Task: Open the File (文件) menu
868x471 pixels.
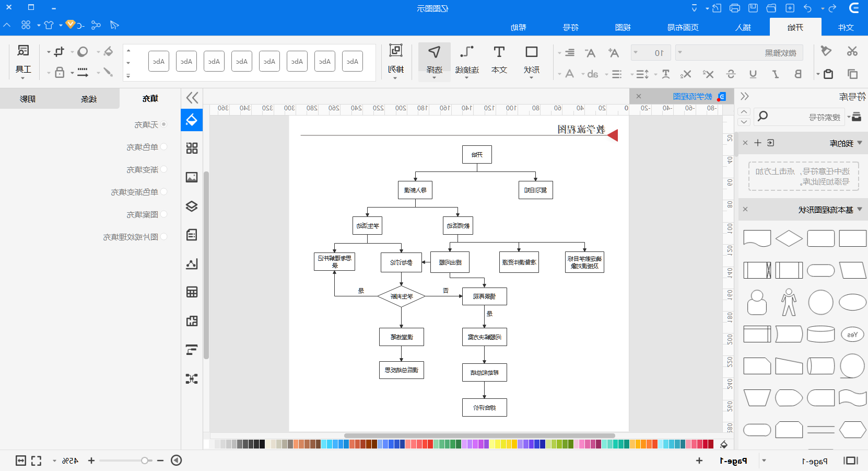Action: pyautogui.click(x=846, y=27)
